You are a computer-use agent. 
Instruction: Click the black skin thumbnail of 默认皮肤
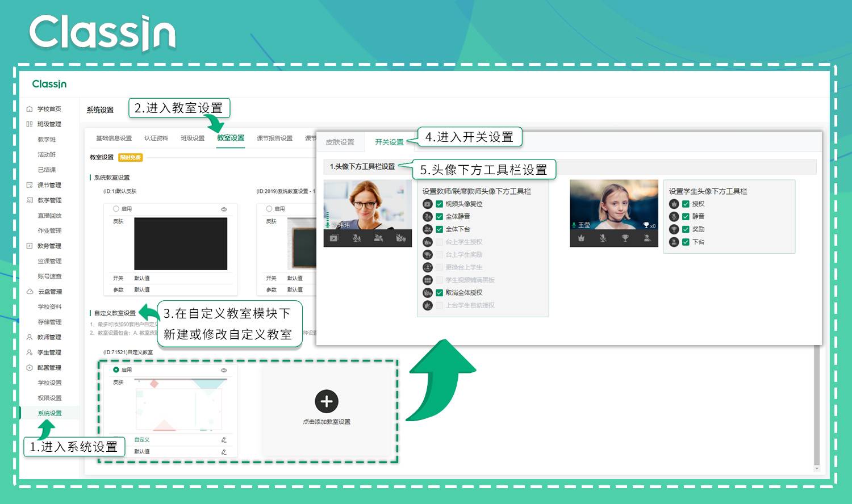(x=181, y=243)
